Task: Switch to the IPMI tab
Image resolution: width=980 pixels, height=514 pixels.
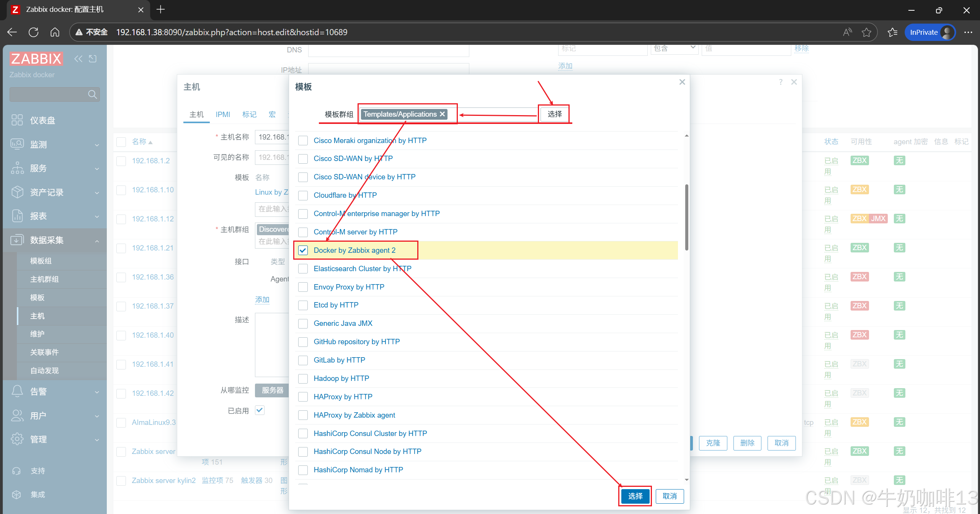Action: (223, 114)
